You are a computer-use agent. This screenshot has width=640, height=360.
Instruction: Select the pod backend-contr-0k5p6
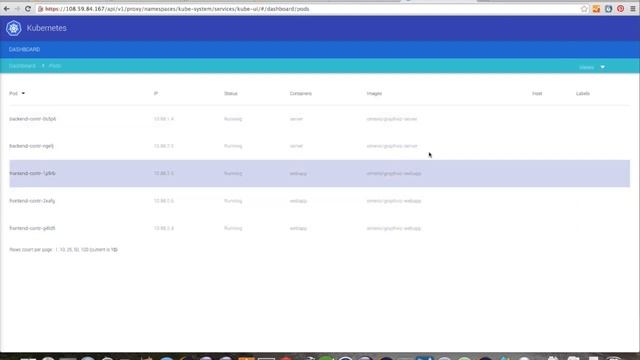33,119
